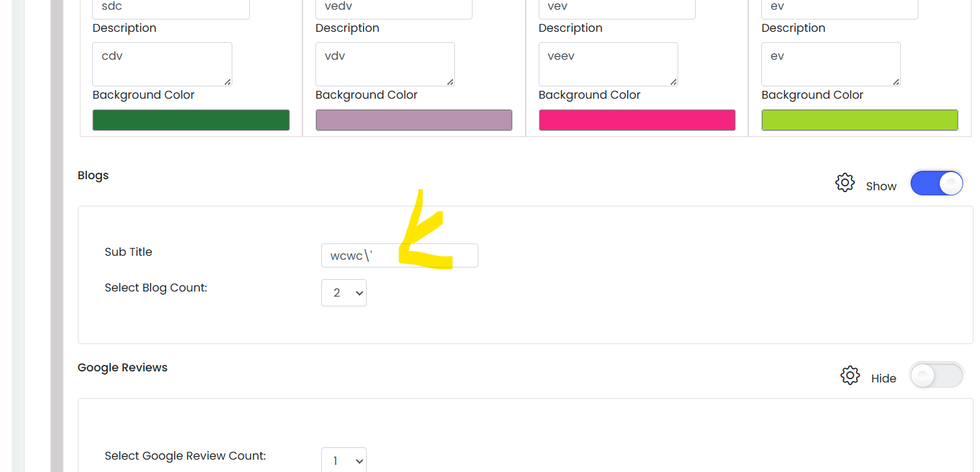
Task: Select the top input field containing vev
Action: point(617,8)
